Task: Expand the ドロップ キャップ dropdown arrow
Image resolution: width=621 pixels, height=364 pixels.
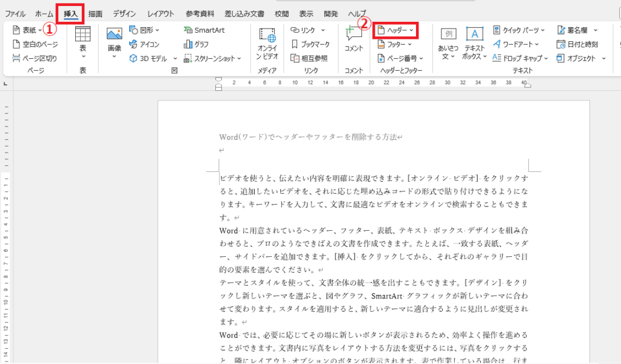Action: 546,59
